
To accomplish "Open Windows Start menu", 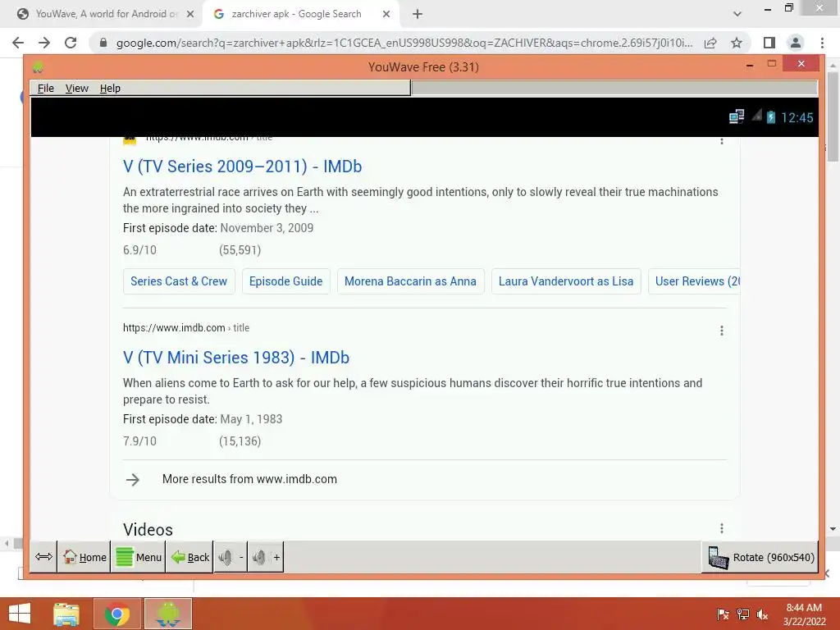I will (20, 614).
